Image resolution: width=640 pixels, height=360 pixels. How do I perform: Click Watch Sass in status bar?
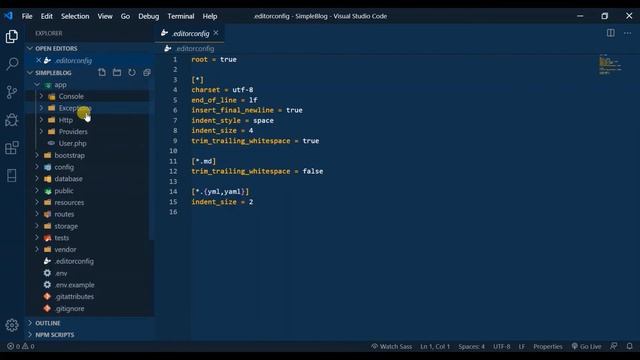pyautogui.click(x=391, y=346)
